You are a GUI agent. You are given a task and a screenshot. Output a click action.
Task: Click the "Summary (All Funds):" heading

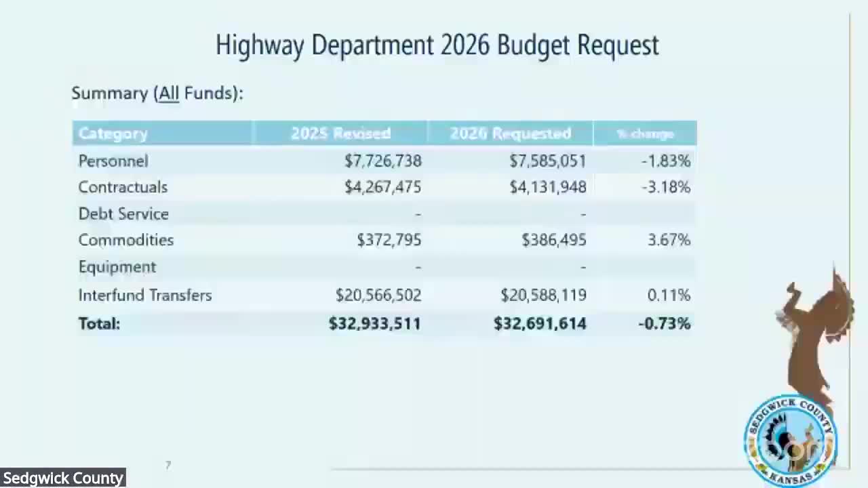[x=157, y=93]
